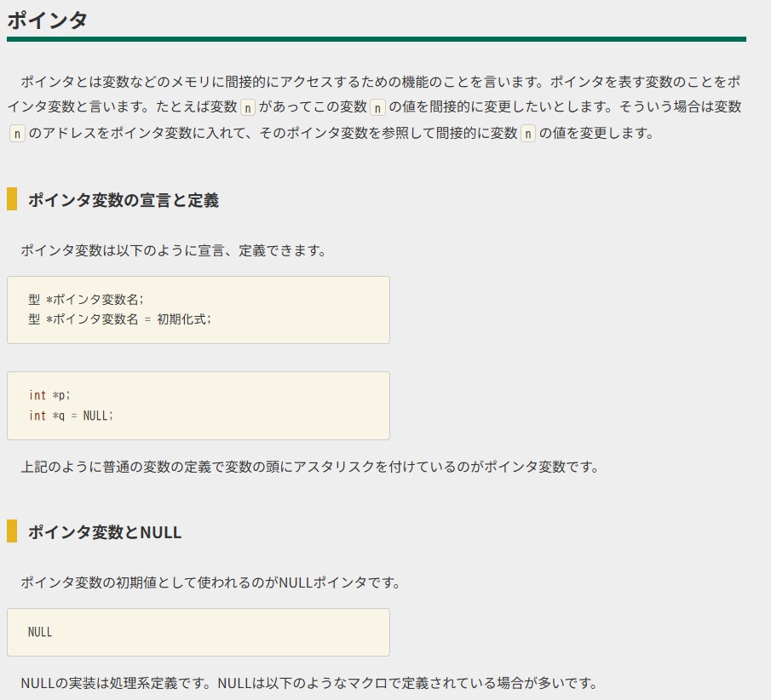Click the sentence ポインタ変数は以下のように宣言、定義できます。
Image resolution: width=771 pixels, height=700 pixels.
[173, 250]
